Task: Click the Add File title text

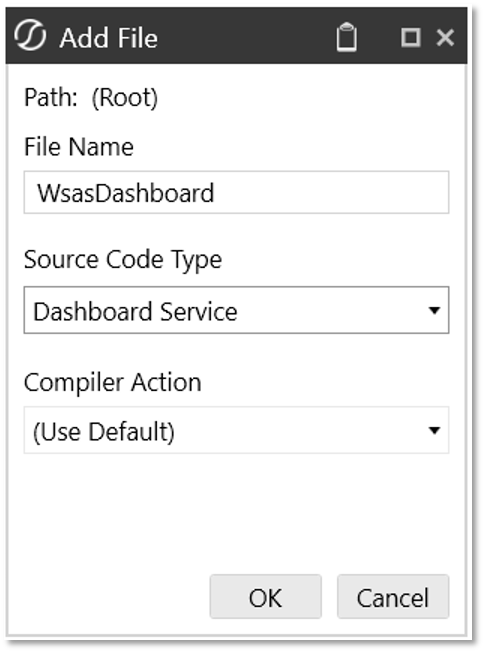Action: click(108, 38)
